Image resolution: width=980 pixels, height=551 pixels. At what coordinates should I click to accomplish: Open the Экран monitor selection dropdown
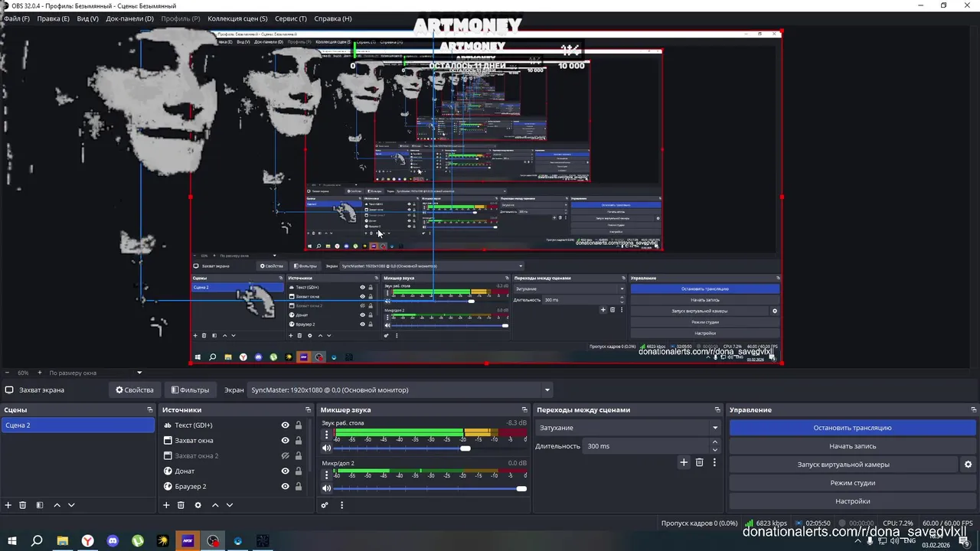click(x=400, y=390)
